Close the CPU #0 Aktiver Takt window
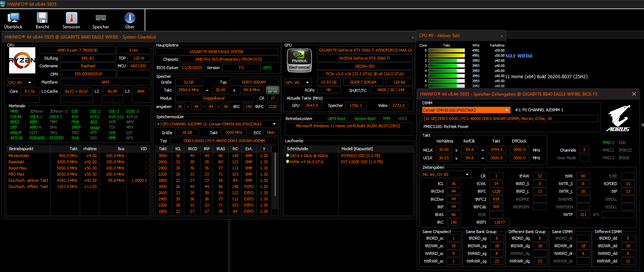Image resolution: width=644 pixels, height=272 pixels. click(x=502, y=36)
